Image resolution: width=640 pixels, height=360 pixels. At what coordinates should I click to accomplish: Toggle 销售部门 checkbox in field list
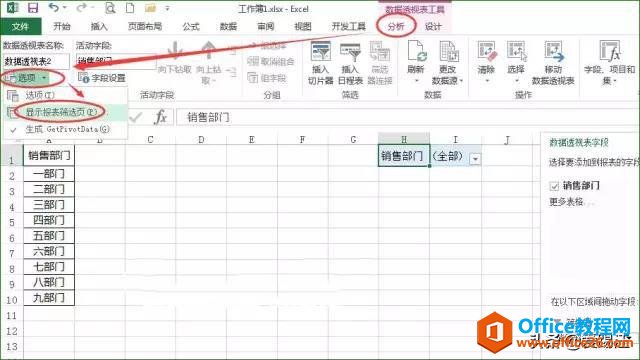pyautogui.click(x=554, y=186)
